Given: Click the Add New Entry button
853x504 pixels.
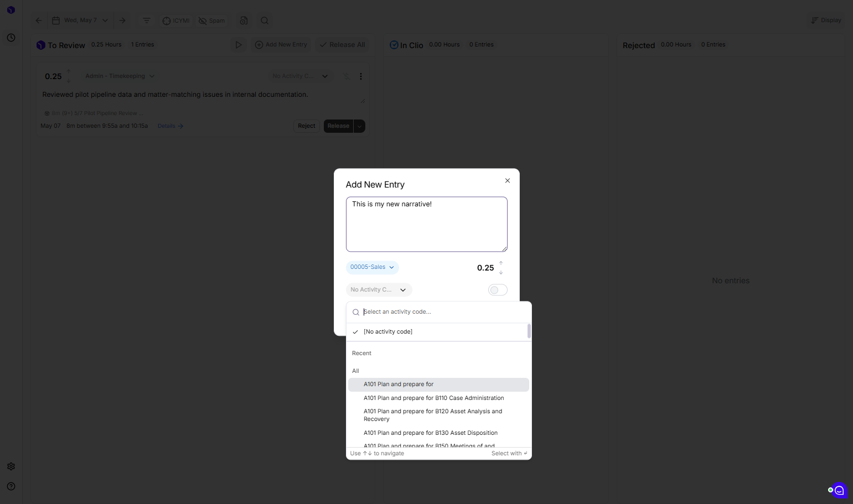Looking at the screenshot, I should (281, 45).
